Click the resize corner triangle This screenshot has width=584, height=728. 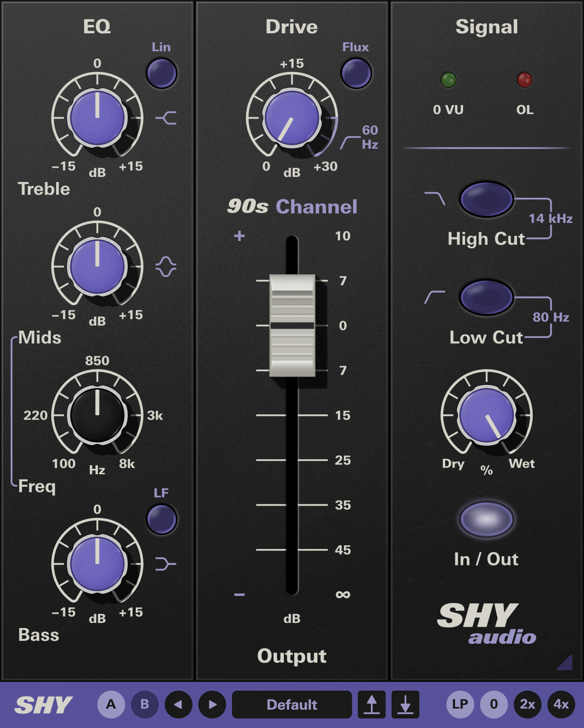pyautogui.click(x=566, y=663)
